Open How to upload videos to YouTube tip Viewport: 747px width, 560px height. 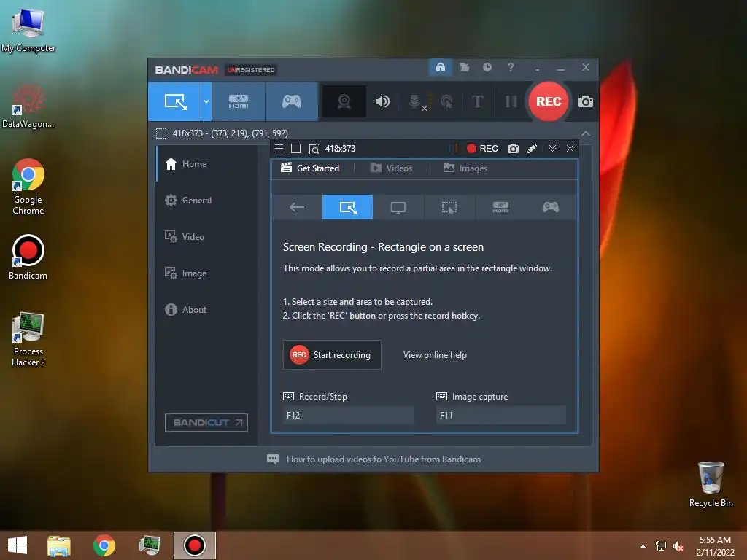(x=384, y=459)
